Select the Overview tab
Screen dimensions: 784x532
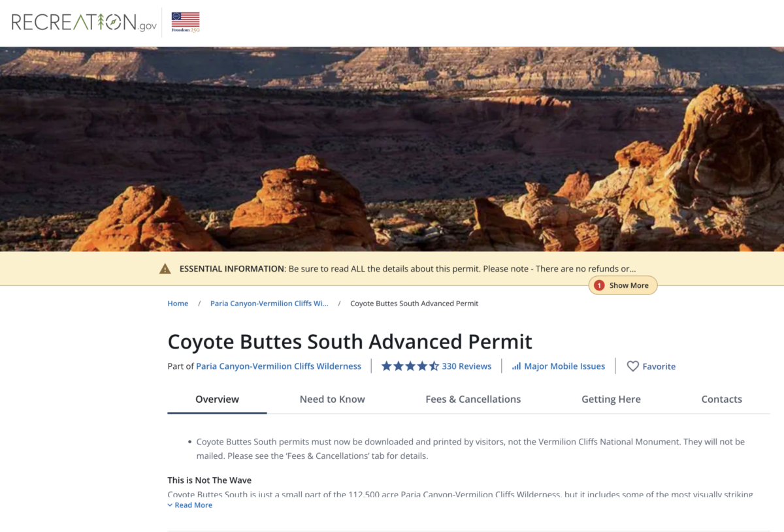[217, 399]
